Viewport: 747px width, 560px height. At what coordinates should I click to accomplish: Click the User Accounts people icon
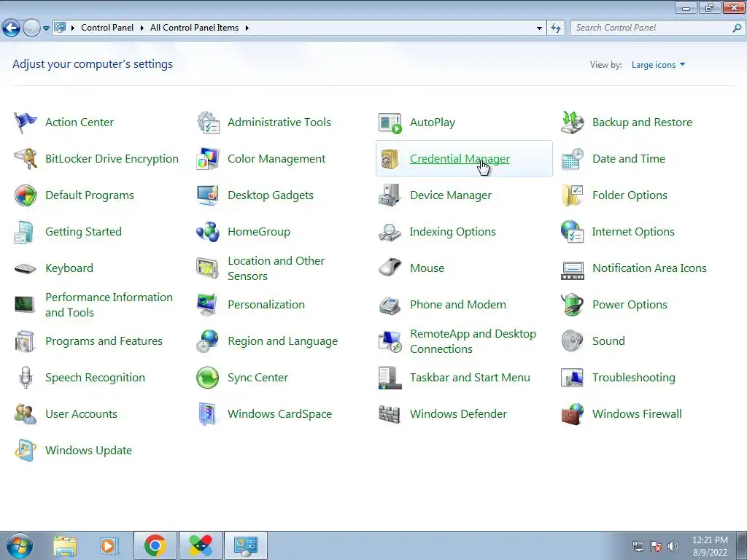pos(26,414)
